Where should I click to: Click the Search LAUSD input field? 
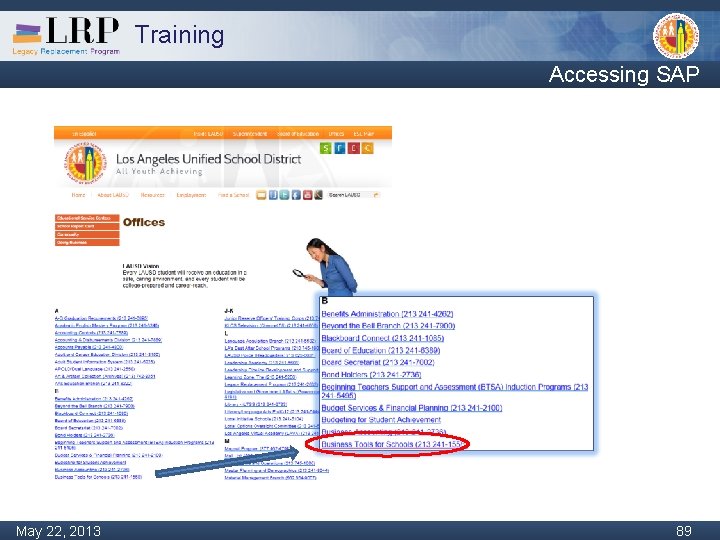pos(350,195)
